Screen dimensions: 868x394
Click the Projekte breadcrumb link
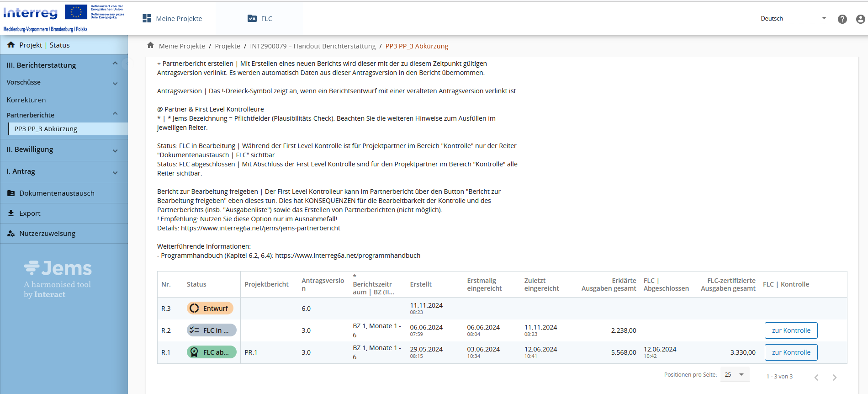(227, 46)
